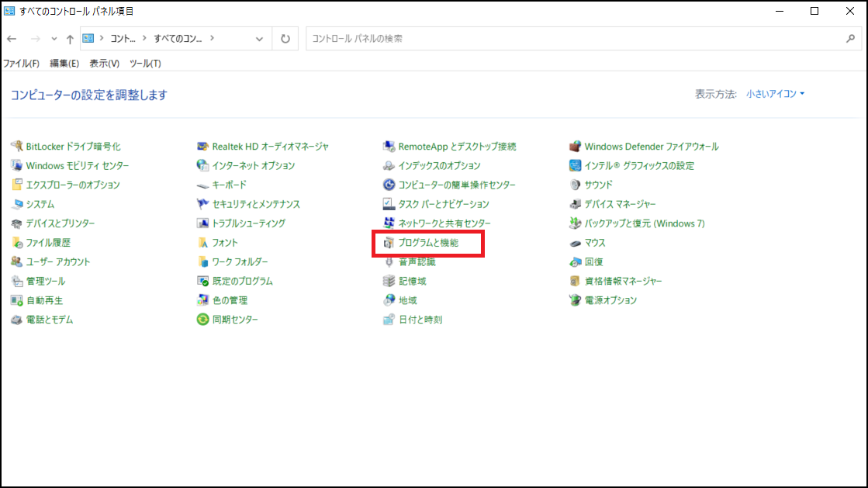This screenshot has height=488, width=868.
Task: Open the Windows Defender ファイアウォール icon
Action: [575, 146]
